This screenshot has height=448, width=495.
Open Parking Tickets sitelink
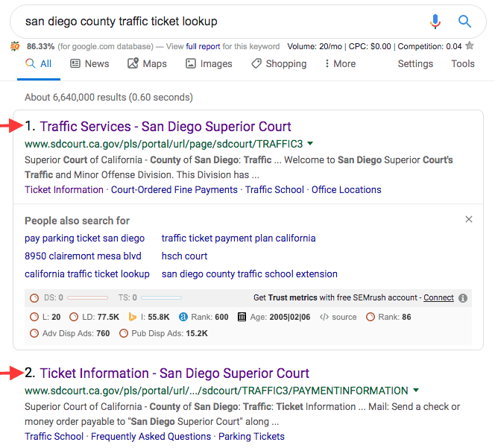pos(251,436)
